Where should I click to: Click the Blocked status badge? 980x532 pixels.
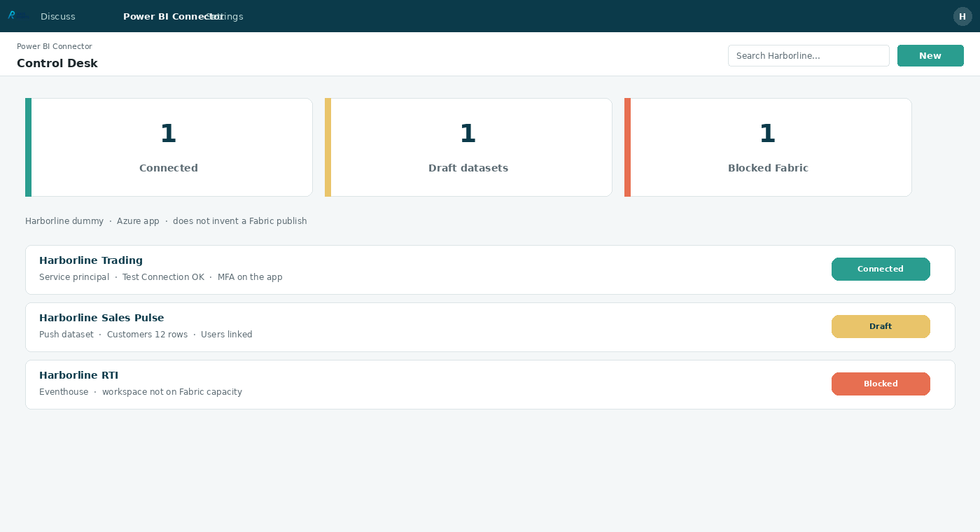[x=881, y=384]
